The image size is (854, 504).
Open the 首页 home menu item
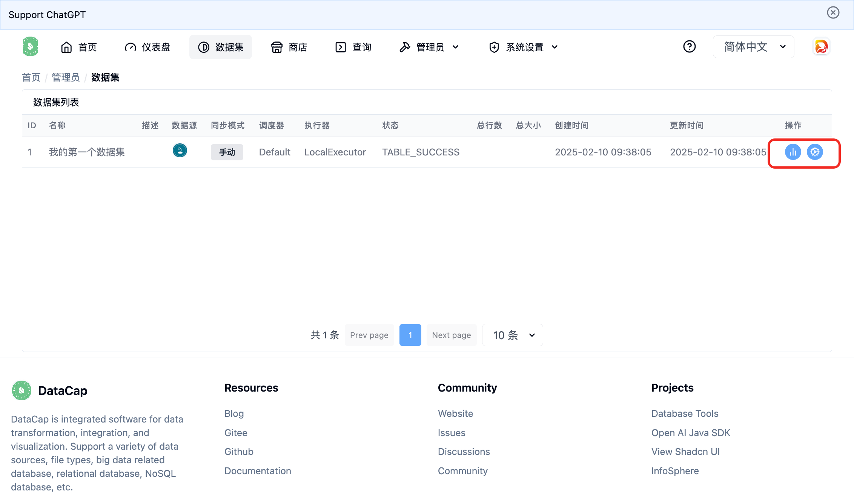tap(79, 47)
